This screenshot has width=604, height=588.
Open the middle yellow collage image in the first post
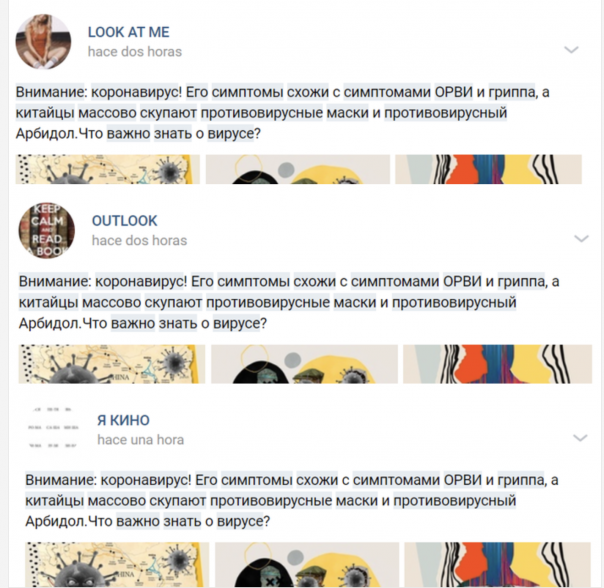click(x=298, y=169)
